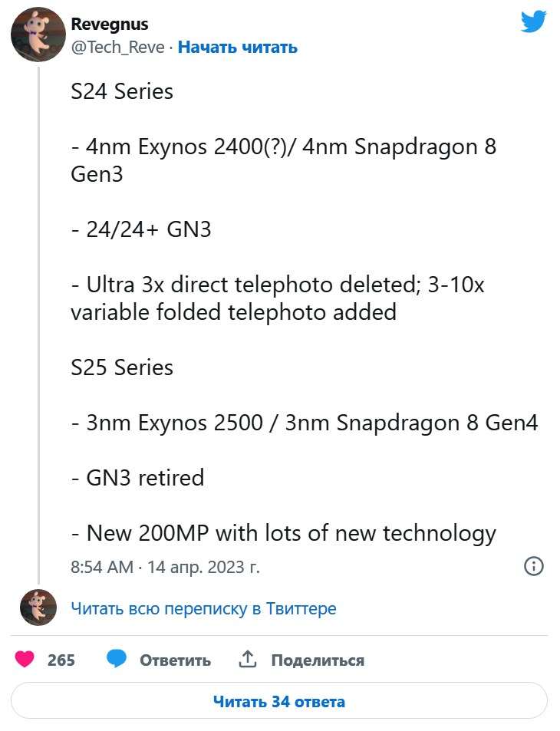Click the reply speech bubble icon
Screen dimensions: 560x731
click(x=117, y=660)
